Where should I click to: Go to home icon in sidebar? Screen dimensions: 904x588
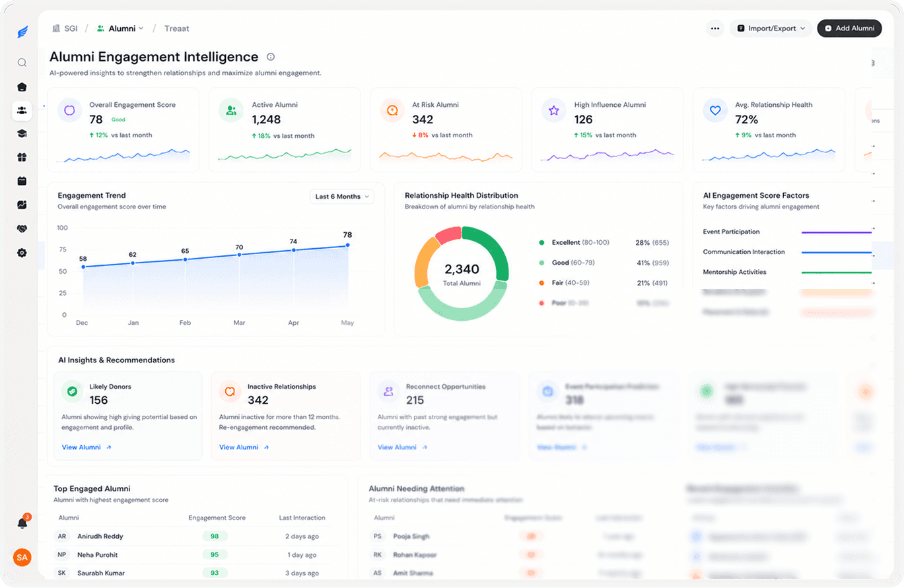point(22,86)
